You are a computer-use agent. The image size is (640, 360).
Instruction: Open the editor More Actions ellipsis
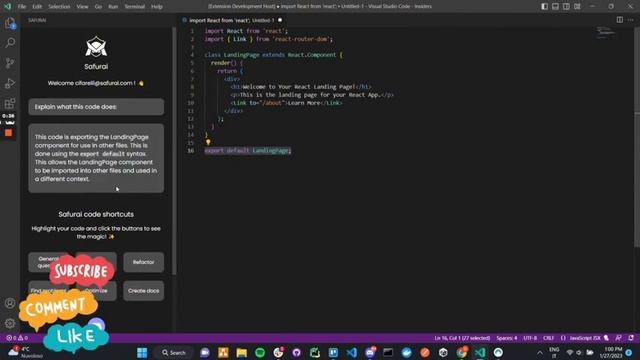pos(631,20)
